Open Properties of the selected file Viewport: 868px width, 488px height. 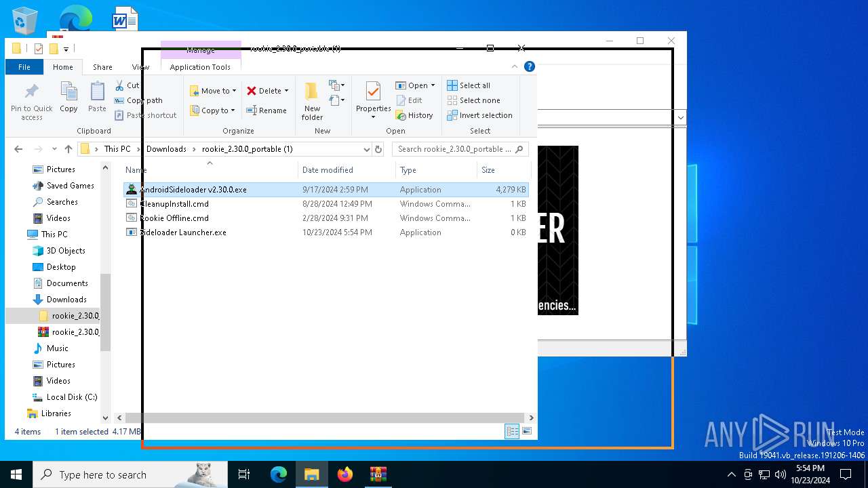374,100
